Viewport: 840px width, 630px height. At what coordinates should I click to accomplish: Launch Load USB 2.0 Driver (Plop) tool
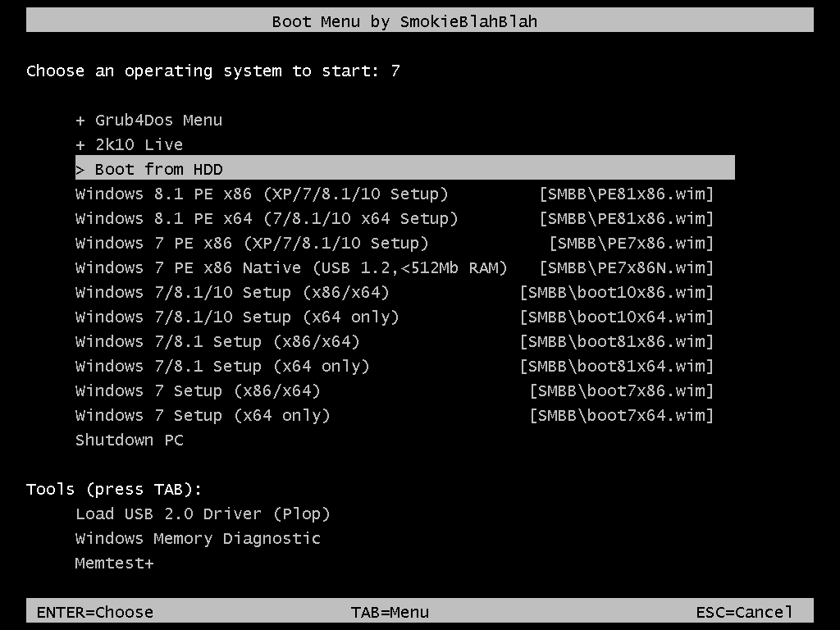pyautogui.click(x=203, y=514)
